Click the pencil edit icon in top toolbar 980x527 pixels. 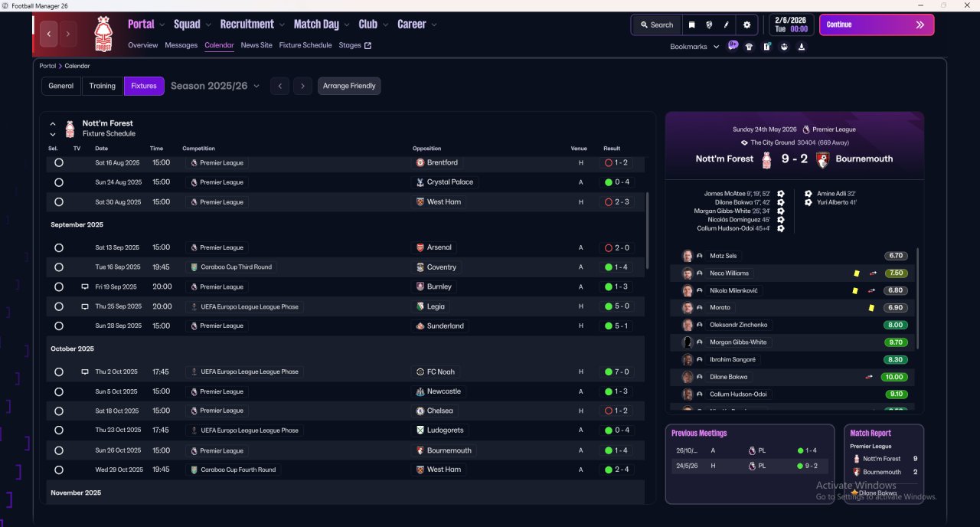coord(727,25)
